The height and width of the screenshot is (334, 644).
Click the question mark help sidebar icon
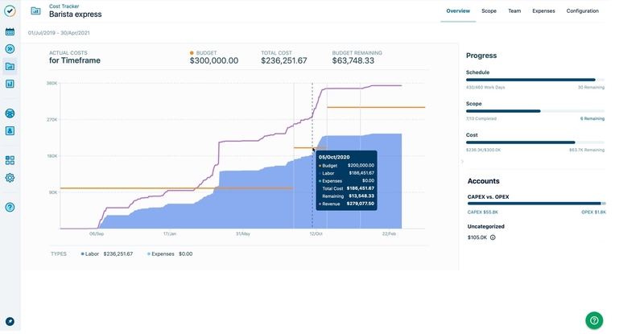tap(10, 207)
